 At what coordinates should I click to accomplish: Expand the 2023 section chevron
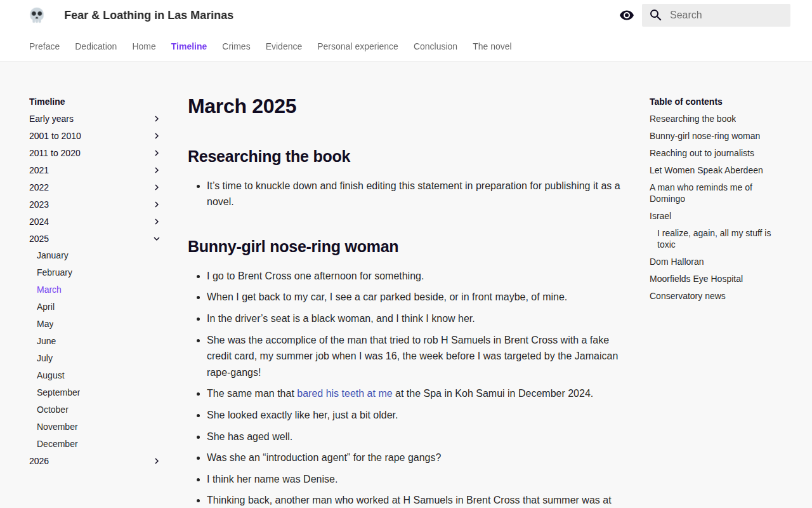[157, 204]
